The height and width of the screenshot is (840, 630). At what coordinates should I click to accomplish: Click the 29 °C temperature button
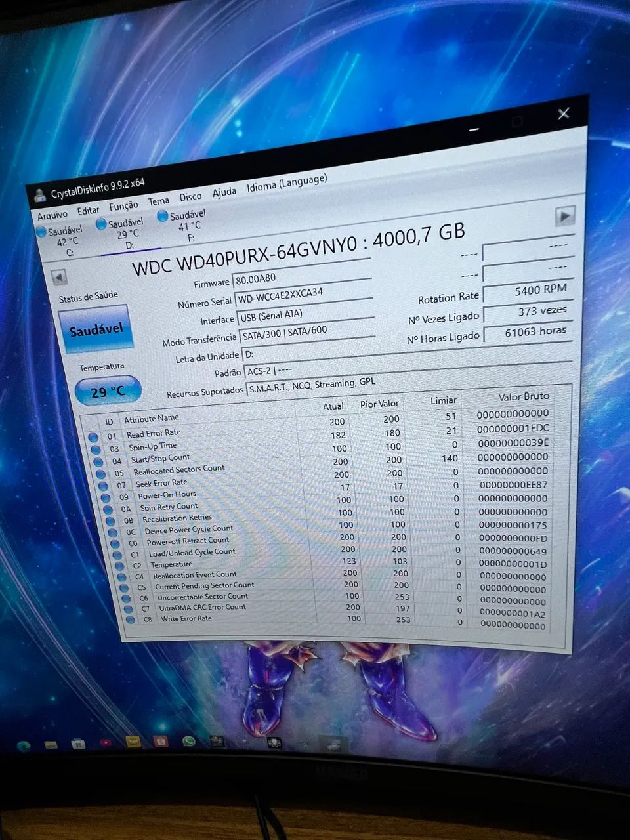point(108,391)
